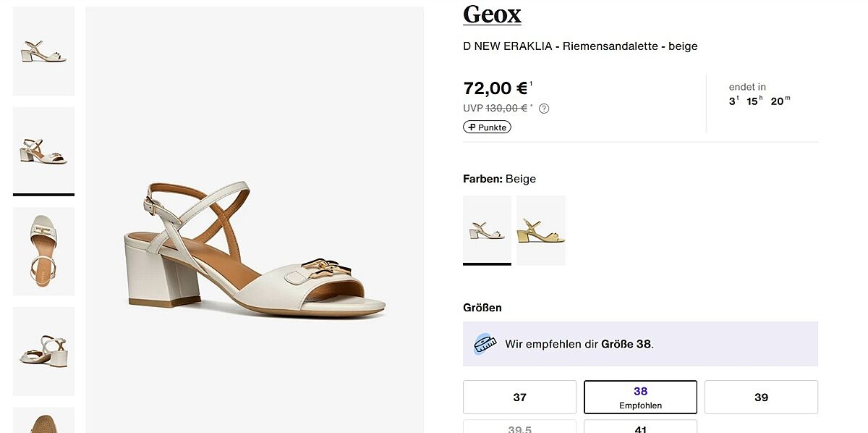The height and width of the screenshot is (433, 868).
Task: Select size 37
Action: pos(519,397)
